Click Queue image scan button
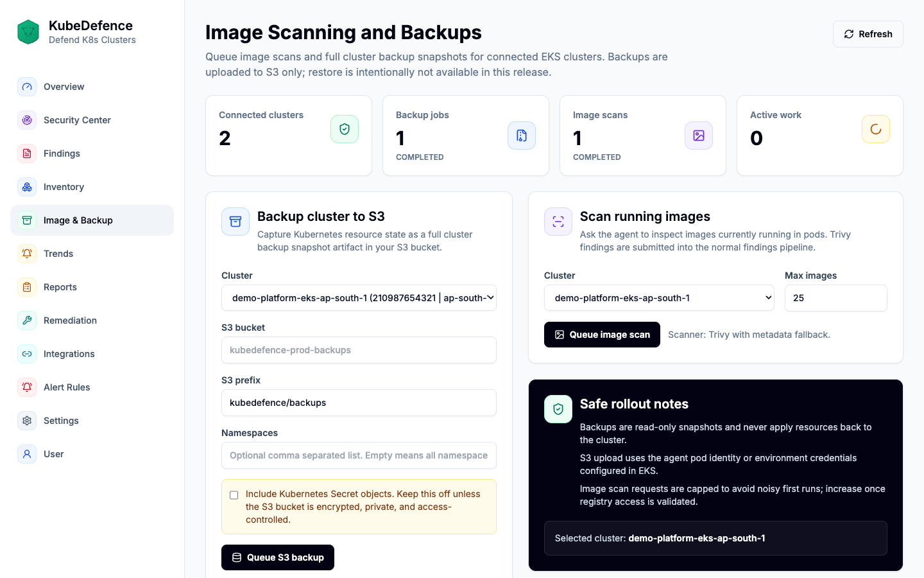 602,335
